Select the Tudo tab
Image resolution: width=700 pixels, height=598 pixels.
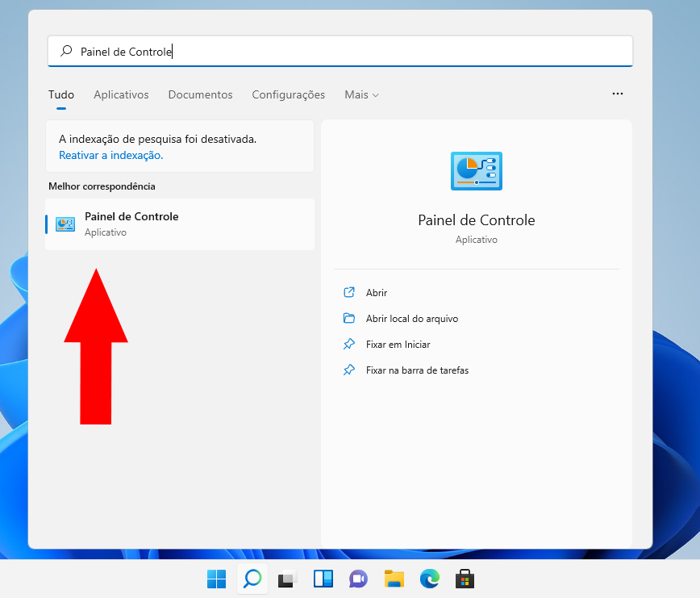point(61,94)
